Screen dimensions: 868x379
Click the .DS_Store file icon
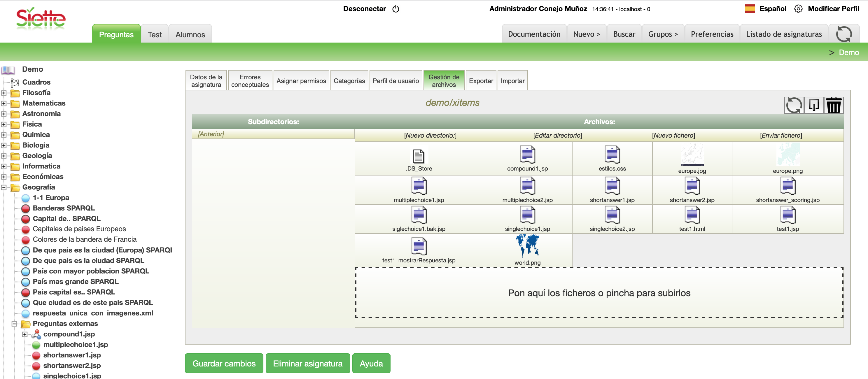(x=419, y=156)
